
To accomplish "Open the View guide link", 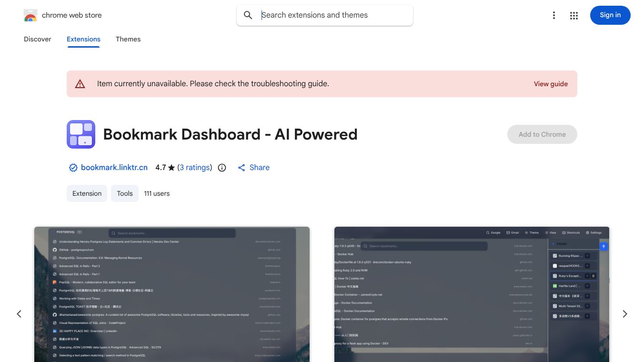I will (x=551, y=84).
